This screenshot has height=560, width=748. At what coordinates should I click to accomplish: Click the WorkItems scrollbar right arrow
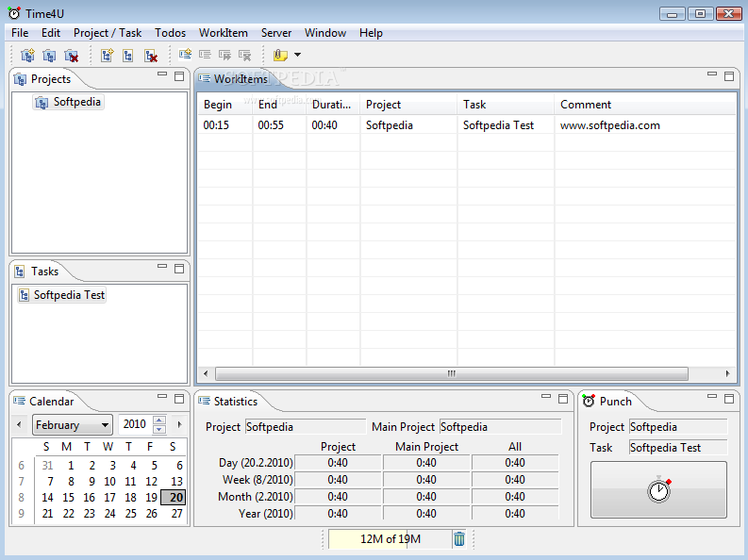point(727,373)
